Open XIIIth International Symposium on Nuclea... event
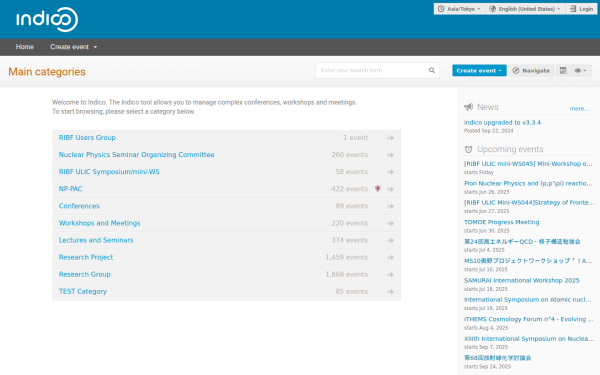The image size is (600, 375). point(529,339)
